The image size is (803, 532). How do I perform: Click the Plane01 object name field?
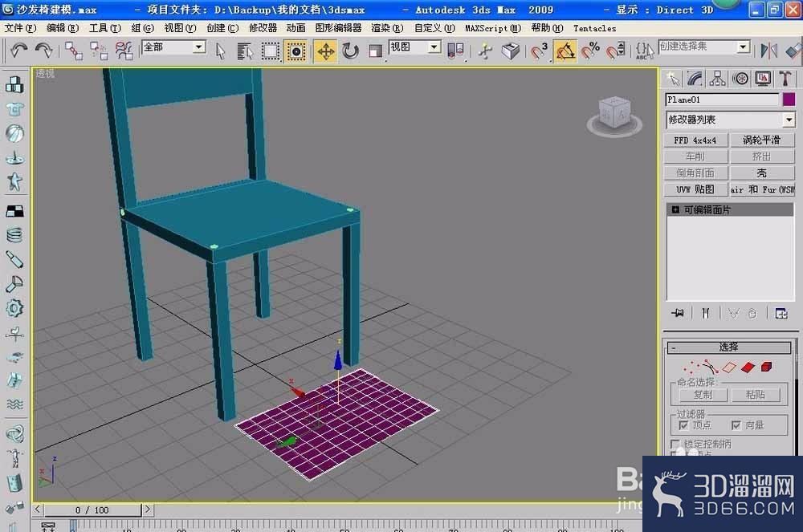click(723, 99)
